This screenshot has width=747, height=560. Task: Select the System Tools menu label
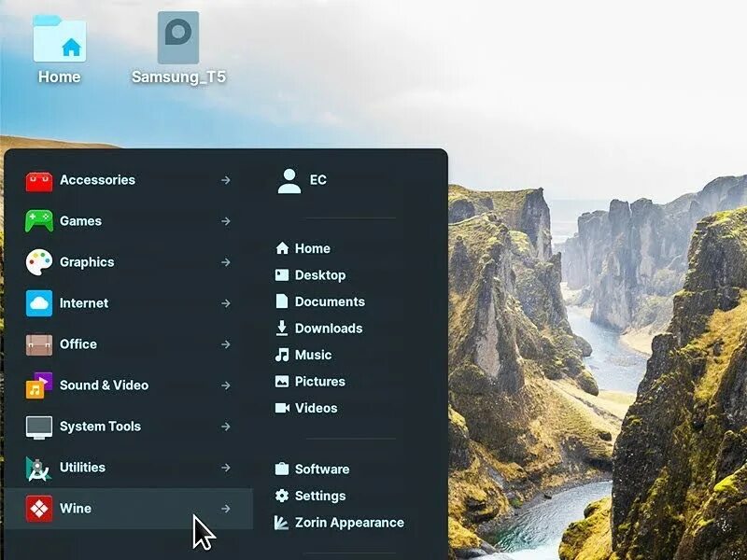pos(100,427)
